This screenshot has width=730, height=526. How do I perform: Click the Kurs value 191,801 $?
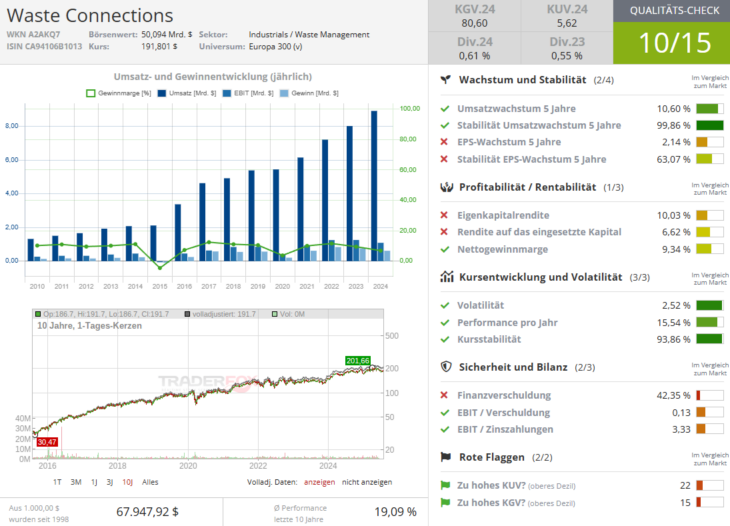click(x=159, y=47)
